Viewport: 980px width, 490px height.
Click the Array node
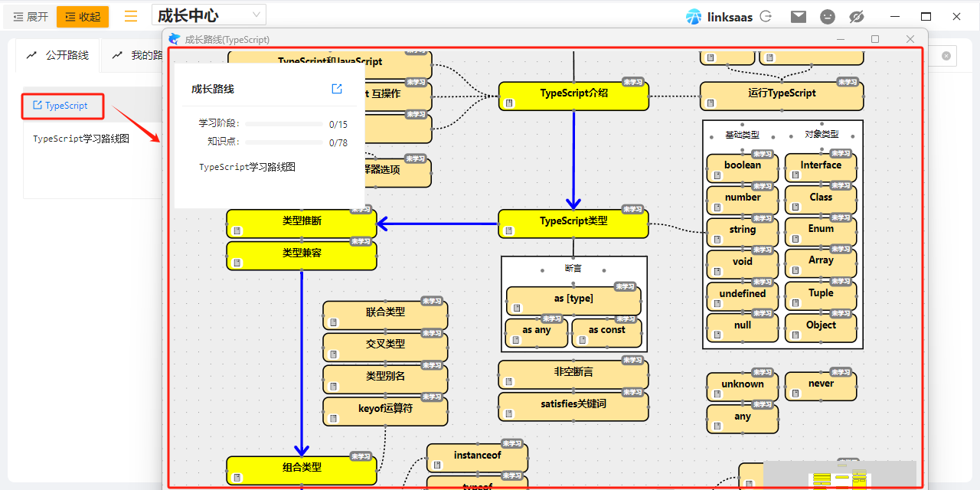click(821, 264)
